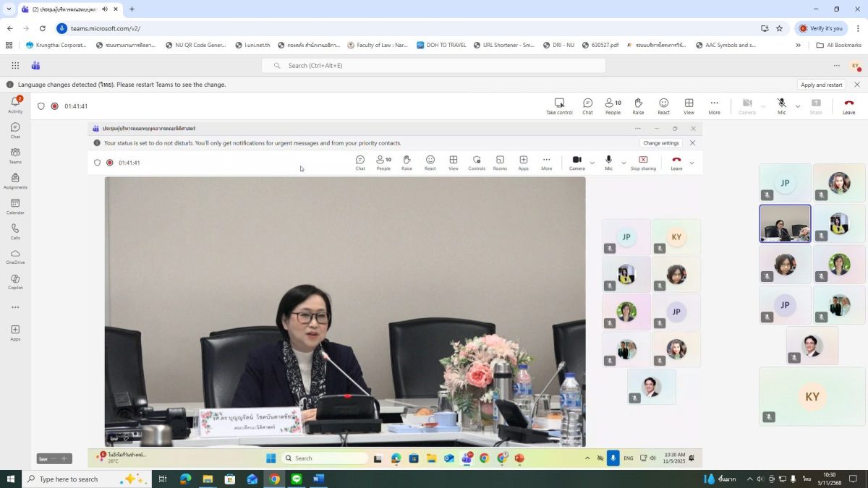Select the Teams item in left sidebar
This screenshot has width=868, height=488.
click(x=15, y=155)
